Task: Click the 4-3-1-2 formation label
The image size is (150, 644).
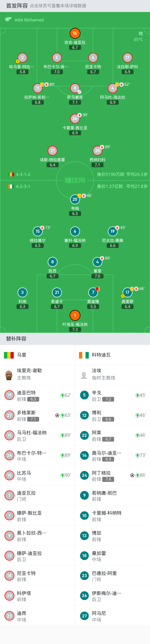Action: coord(23,174)
